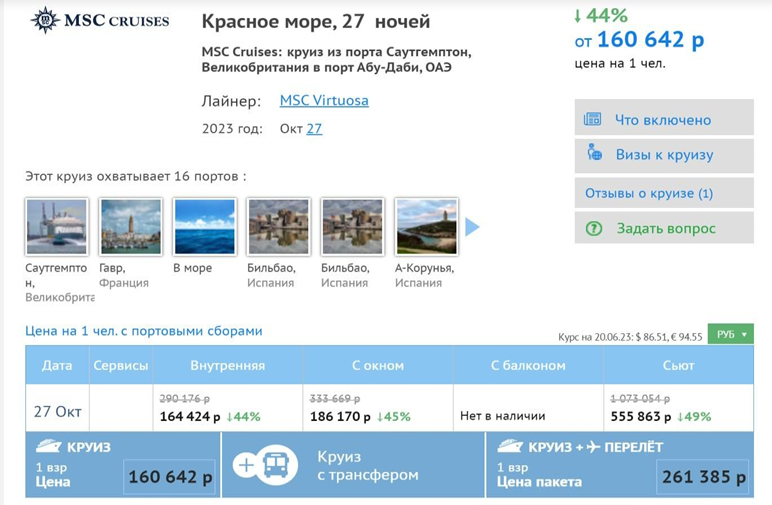This screenshot has width=772, height=505.
Task: Click the 'Задать вопрос' button
Action: click(664, 227)
